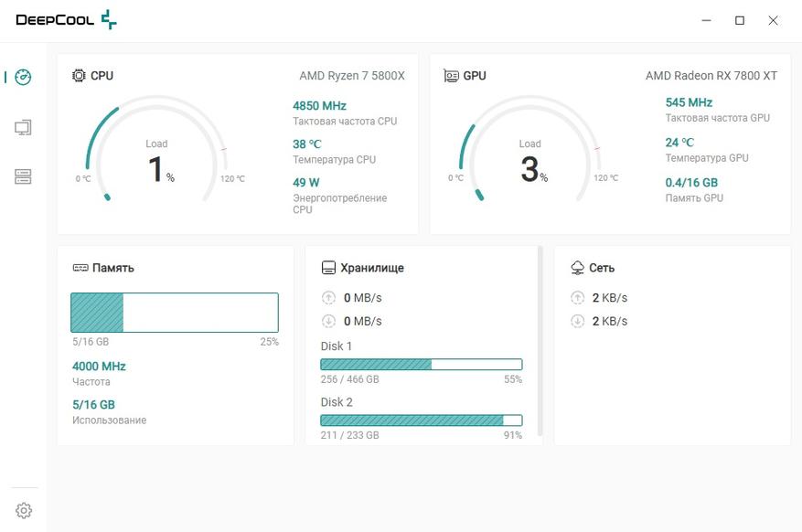Click the 211 / 233 GB disk usage text
The image size is (802, 532).
pyautogui.click(x=350, y=435)
